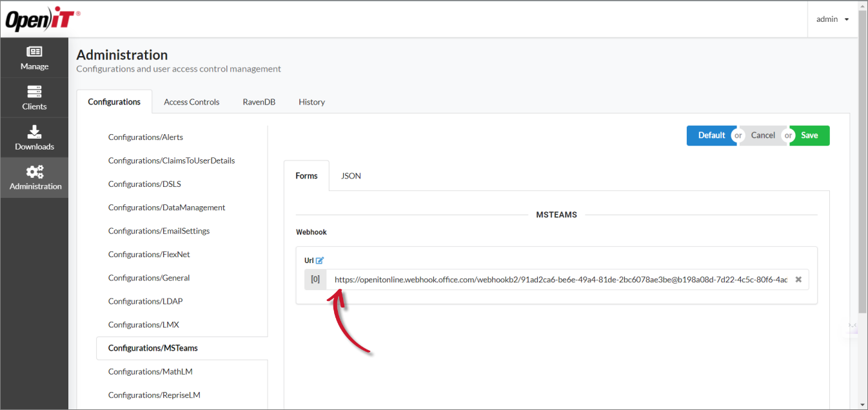Click the Open iT logo
Viewport: 868px width, 410px height.
click(x=43, y=19)
